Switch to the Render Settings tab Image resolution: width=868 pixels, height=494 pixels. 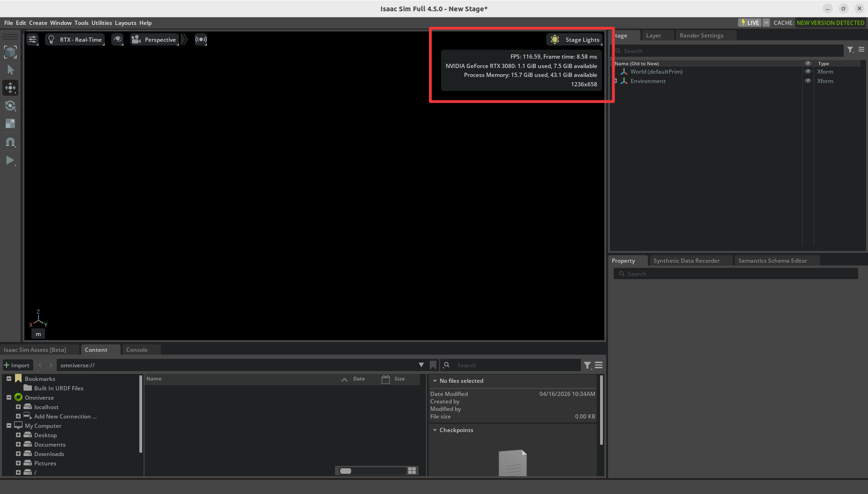(x=701, y=36)
